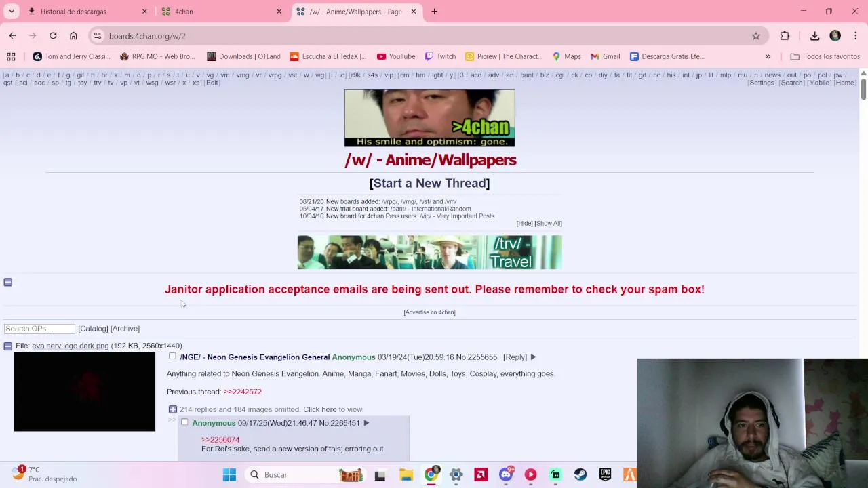Open the browser home page icon
The height and width of the screenshot is (488, 868).
73,36
